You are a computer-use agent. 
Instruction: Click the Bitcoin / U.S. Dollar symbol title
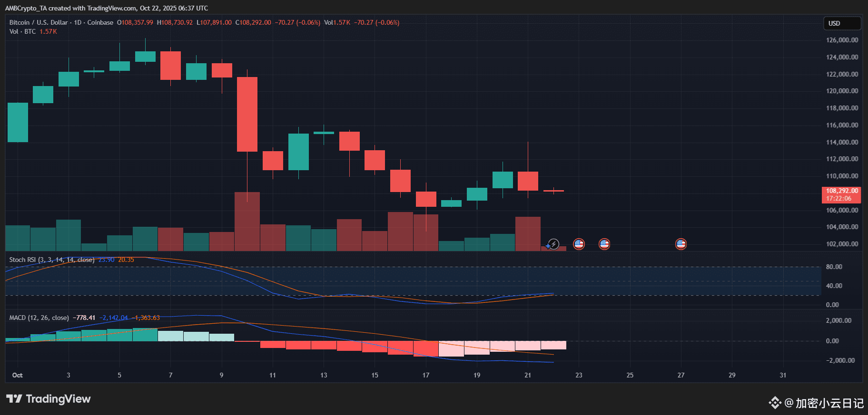tap(39, 22)
